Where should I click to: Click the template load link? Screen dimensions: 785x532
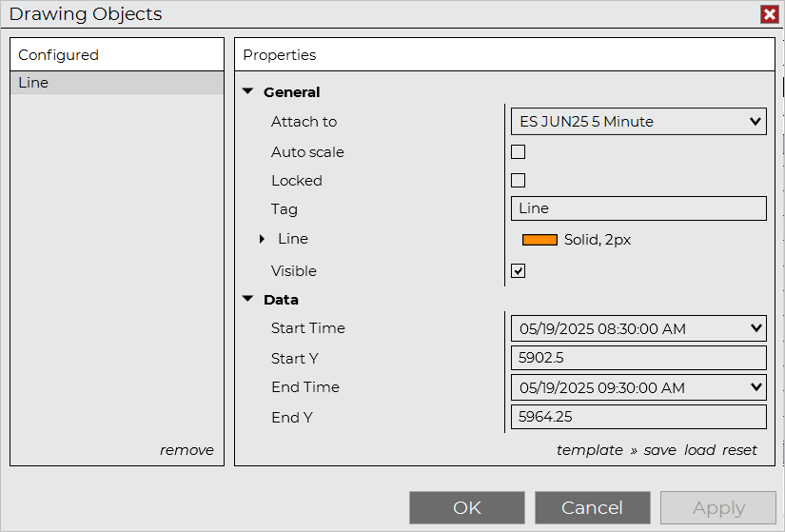tap(699, 450)
